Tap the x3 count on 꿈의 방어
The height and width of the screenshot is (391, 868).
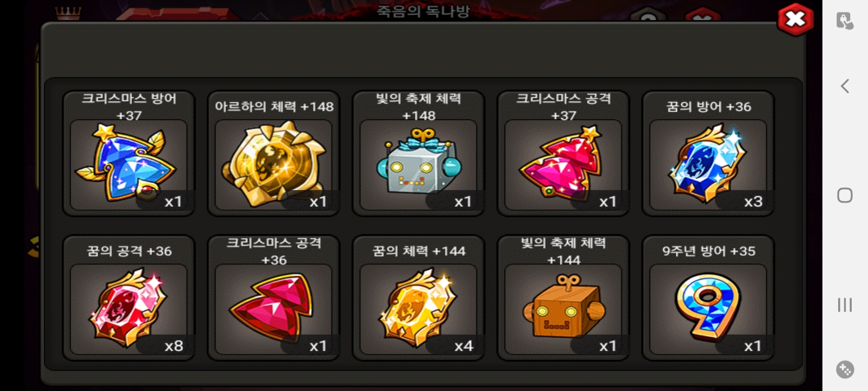pos(753,201)
